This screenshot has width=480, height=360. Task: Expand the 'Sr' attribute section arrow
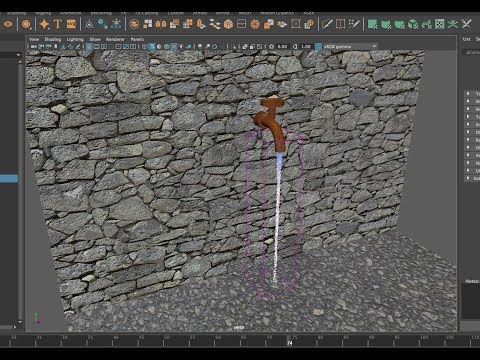(468, 124)
